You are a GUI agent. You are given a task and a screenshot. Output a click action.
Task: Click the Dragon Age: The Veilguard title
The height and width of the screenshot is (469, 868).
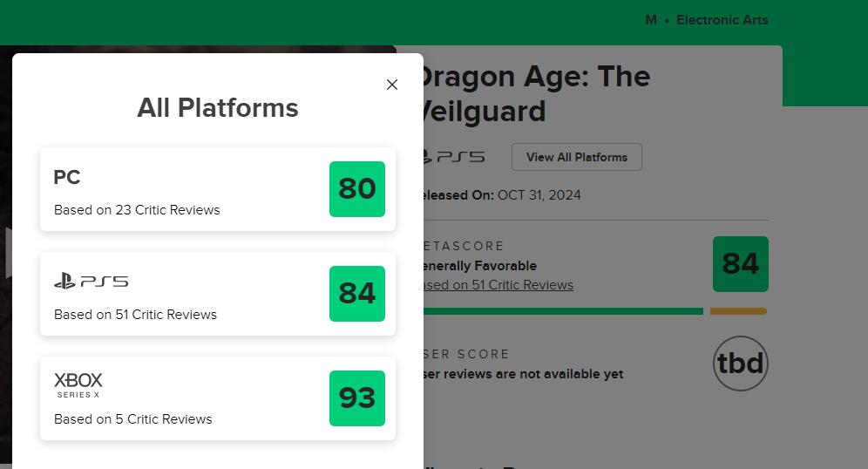click(x=533, y=93)
